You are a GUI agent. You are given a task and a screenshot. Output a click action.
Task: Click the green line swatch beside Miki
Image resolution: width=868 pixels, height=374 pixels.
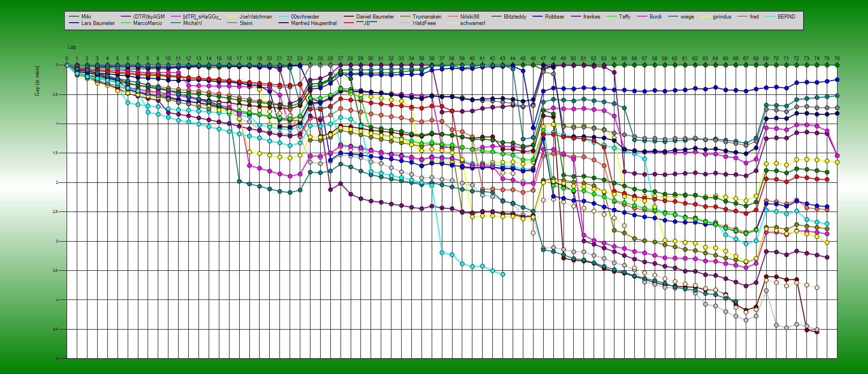pyautogui.click(x=74, y=17)
